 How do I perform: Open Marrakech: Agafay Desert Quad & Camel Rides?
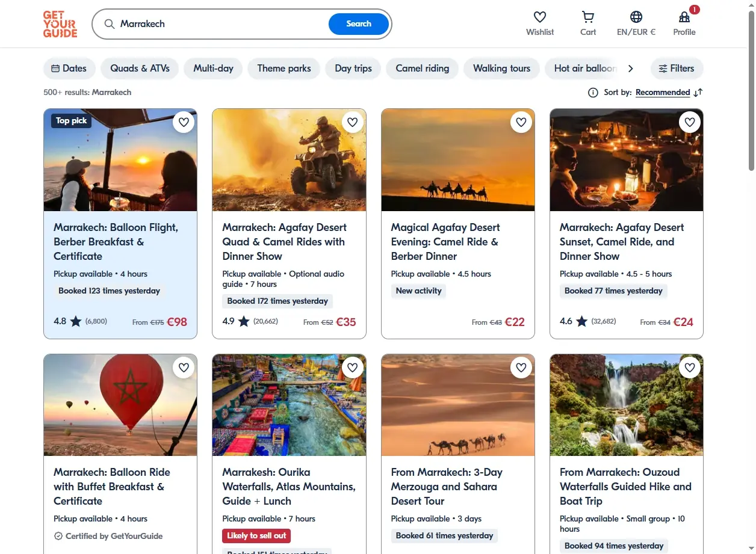coord(284,242)
